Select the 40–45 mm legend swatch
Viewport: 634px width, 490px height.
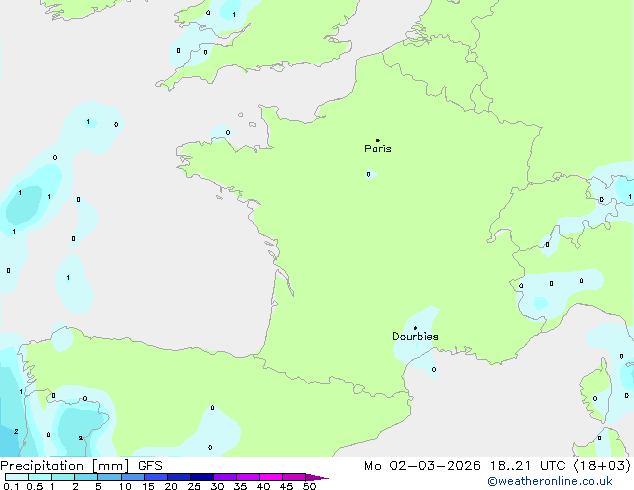pyautogui.click(x=271, y=477)
